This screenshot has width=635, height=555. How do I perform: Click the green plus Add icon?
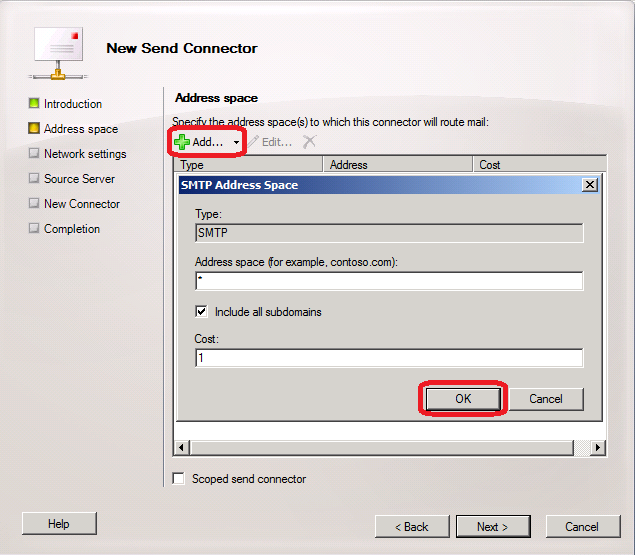pos(182,142)
